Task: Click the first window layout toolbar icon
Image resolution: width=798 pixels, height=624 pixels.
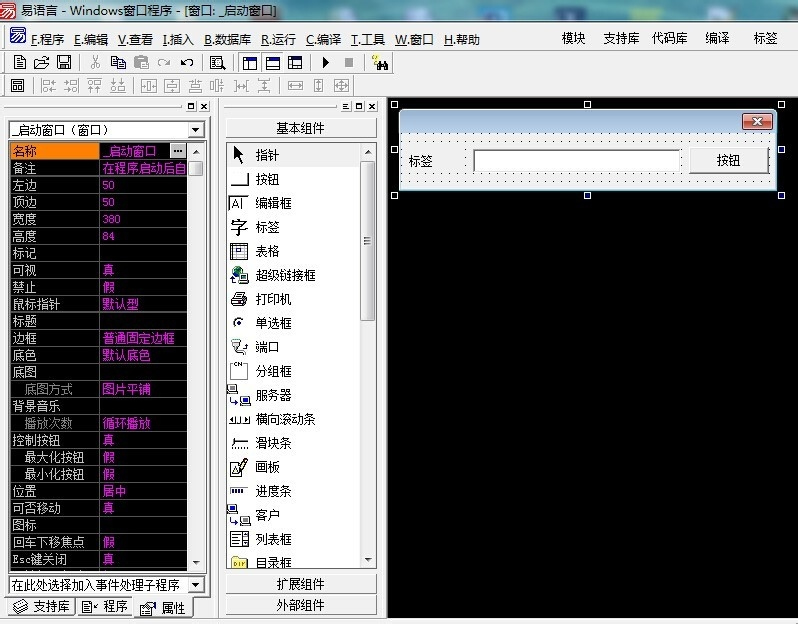Action: tap(249, 63)
